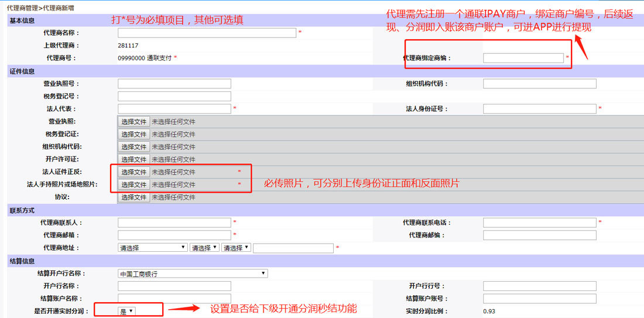Choose file for 组织机构代码 upload
This screenshot has height=318, width=644.
pos(134,147)
